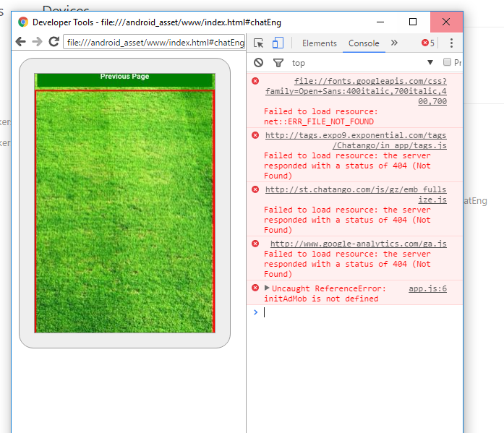
Task: Go back with the browser back arrow
Action: pyautogui.click(x=20, y=42)
